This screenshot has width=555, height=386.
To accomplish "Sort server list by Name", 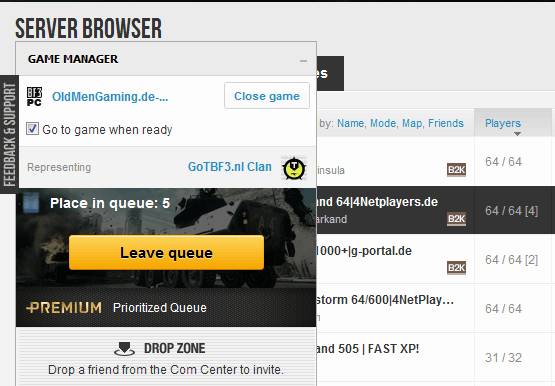I will (x=351, y=123).
